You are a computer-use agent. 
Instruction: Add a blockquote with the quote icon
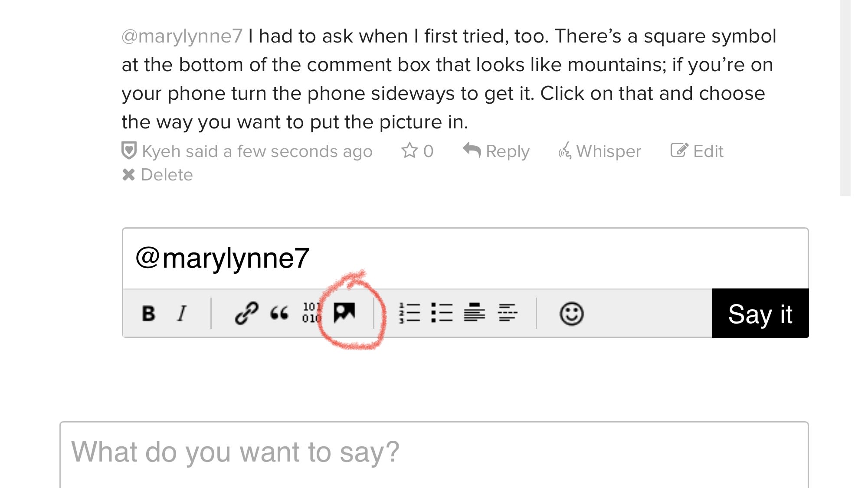tap(279, 313)
